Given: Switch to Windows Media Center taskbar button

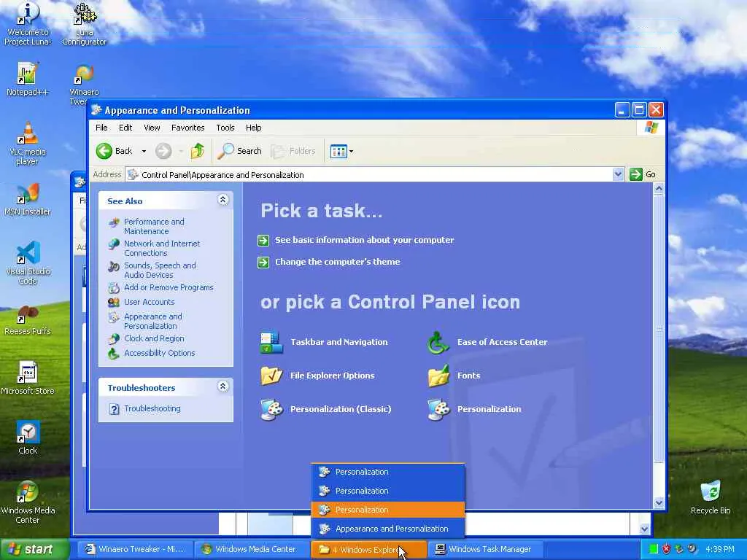Looking at the screenshot, I should coord(251,550).
